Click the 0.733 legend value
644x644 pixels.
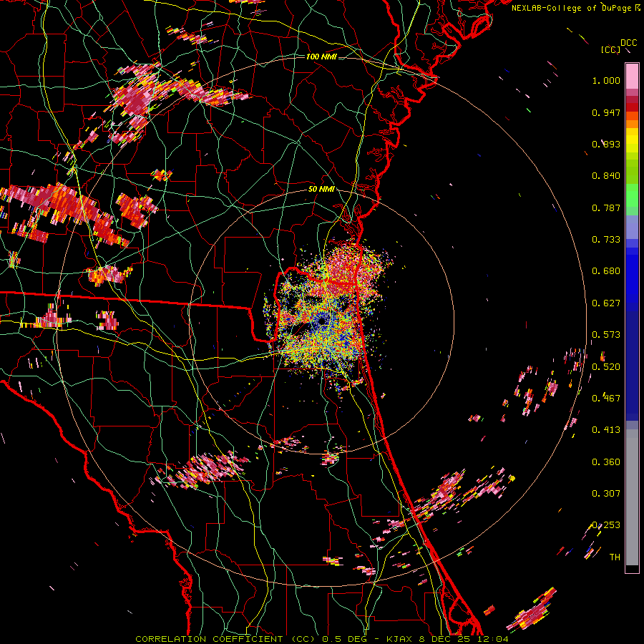[606, 240]
